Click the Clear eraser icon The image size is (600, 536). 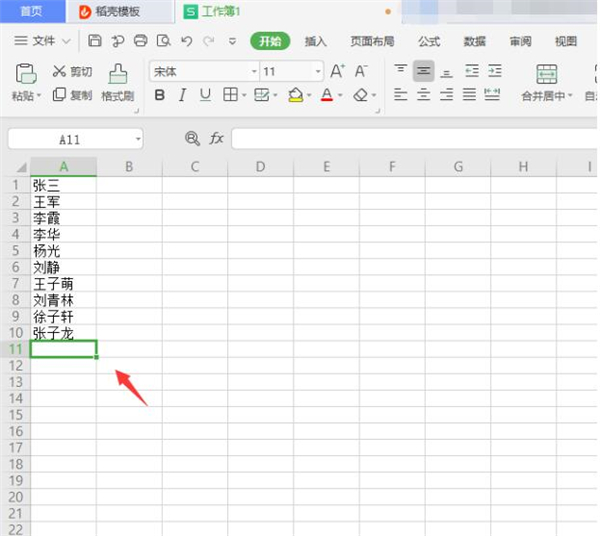pos(360,95)
